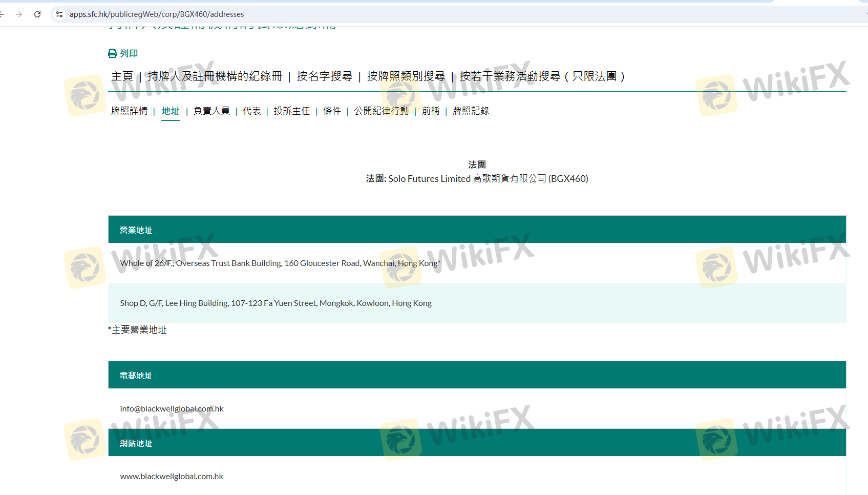View the 公開紀律行動 tab
Screen dimensions: 868x495
381,111
